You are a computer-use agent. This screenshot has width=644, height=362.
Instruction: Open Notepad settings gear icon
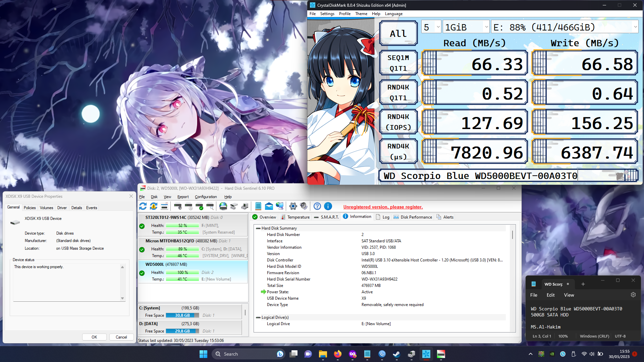(x=633, y=295)
